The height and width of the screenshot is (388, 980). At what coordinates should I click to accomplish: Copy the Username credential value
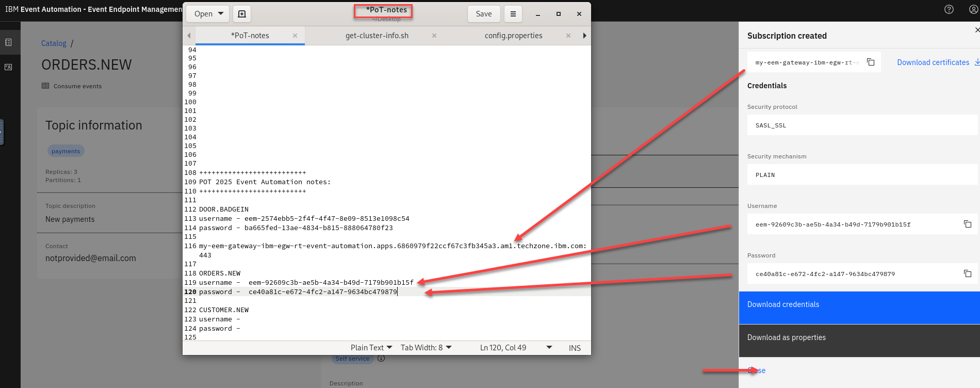click(x=967, y=224)
